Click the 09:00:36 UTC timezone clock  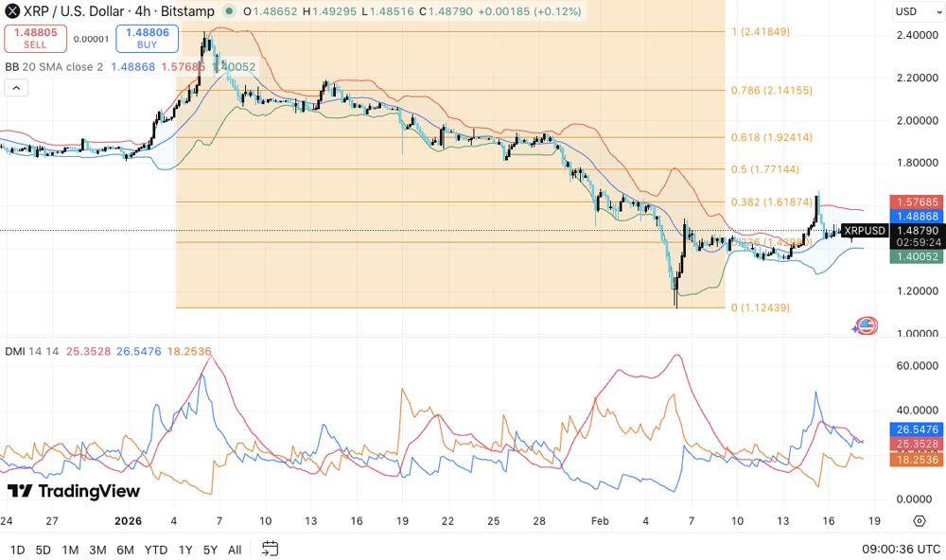tap(901, 550)
